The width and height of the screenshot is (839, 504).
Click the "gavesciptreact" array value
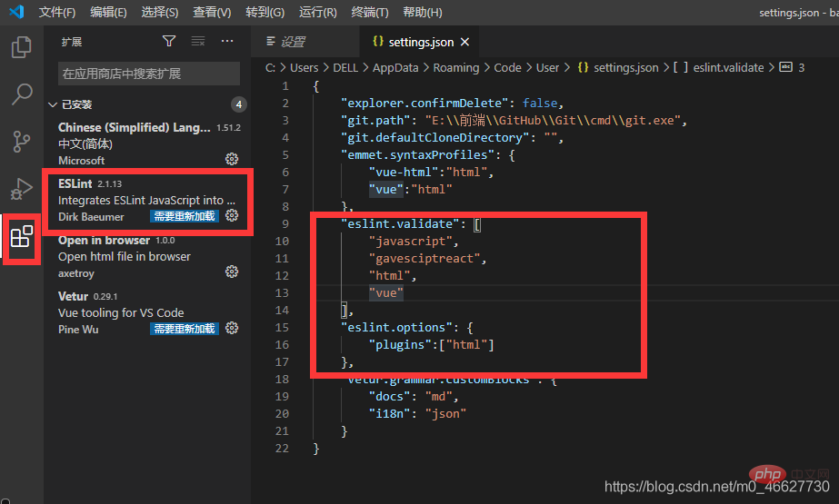click(x=424, y=258)
